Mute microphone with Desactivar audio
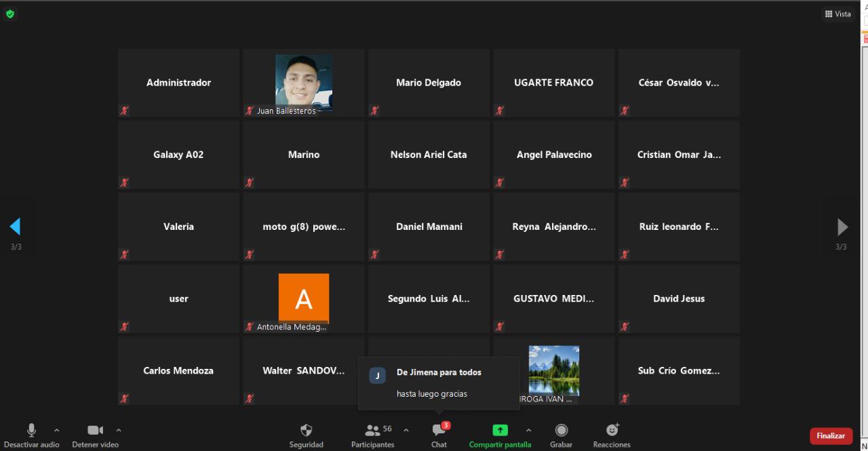This screenshot has height=451, width=868. (31, 431)
